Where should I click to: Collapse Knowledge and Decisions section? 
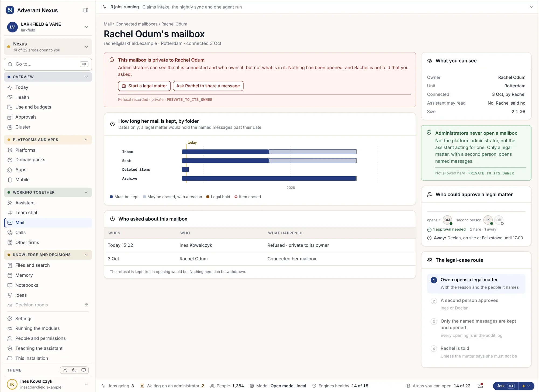(x=48, y=255)
